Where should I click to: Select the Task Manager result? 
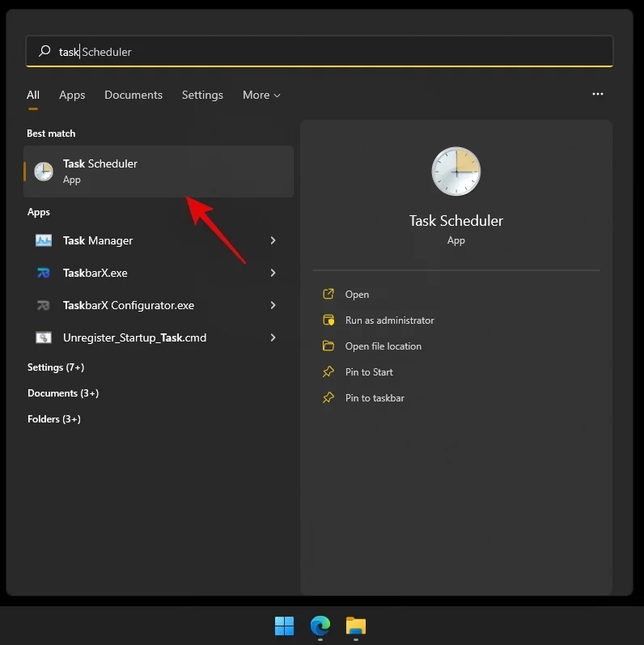(159, 240)
